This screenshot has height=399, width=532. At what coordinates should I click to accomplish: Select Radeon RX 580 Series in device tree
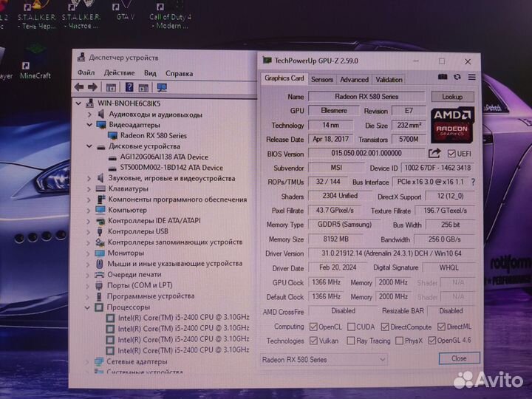coord(154,135)
